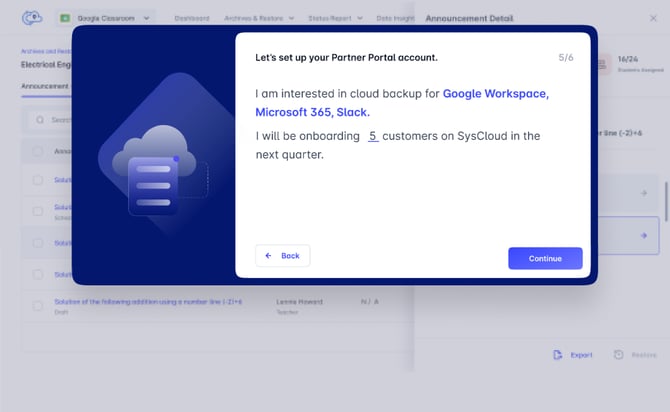670x412 pixels.
Task: Click the Export icon at bottom right
Action: 558,355
